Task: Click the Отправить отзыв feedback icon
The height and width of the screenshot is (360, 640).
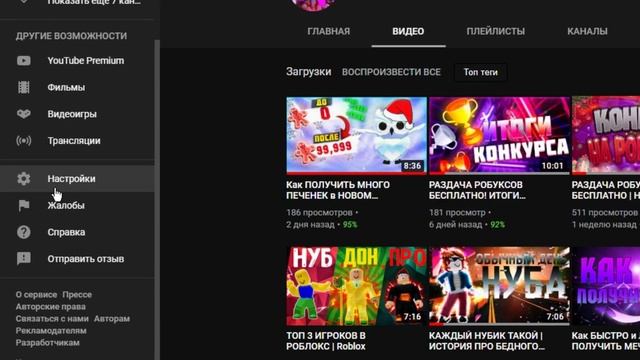Action: click(x=24, y=258)
